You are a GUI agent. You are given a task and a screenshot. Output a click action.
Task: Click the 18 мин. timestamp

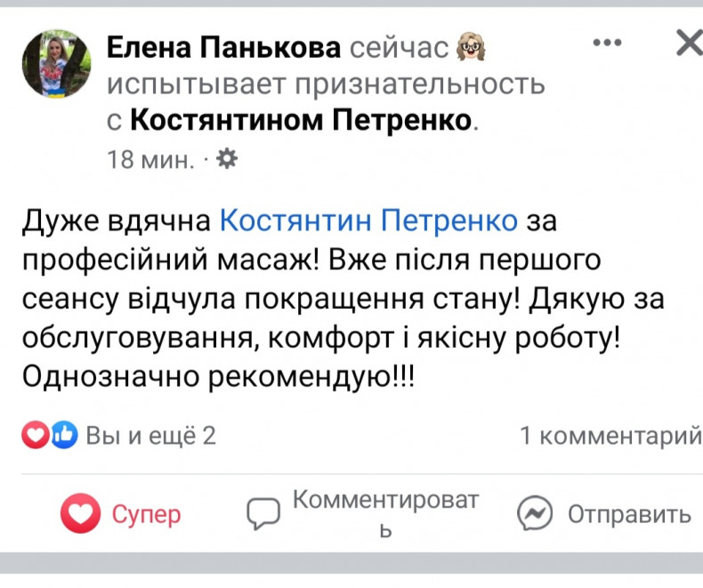150,160
